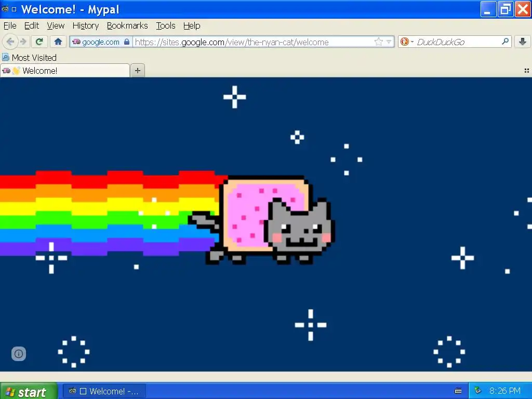Restore down the Mypal window
This screenshot has width=532, height=399.
click(506, 9)
